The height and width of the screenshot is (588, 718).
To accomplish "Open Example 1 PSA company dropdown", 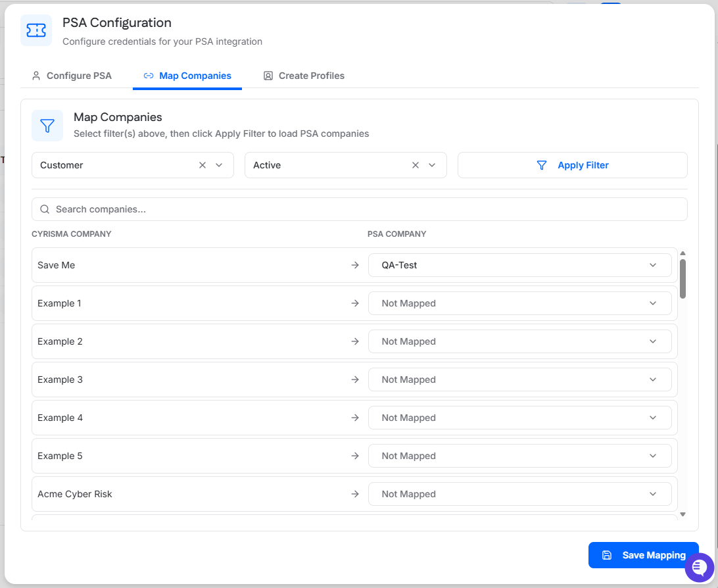I will [x=519, y=303].
